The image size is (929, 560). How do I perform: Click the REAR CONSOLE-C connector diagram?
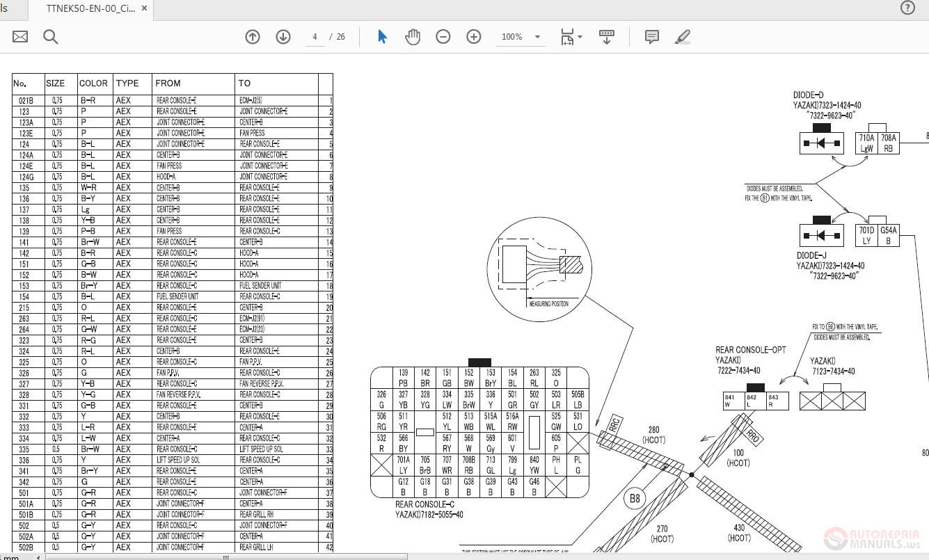[x=480, y=430]
